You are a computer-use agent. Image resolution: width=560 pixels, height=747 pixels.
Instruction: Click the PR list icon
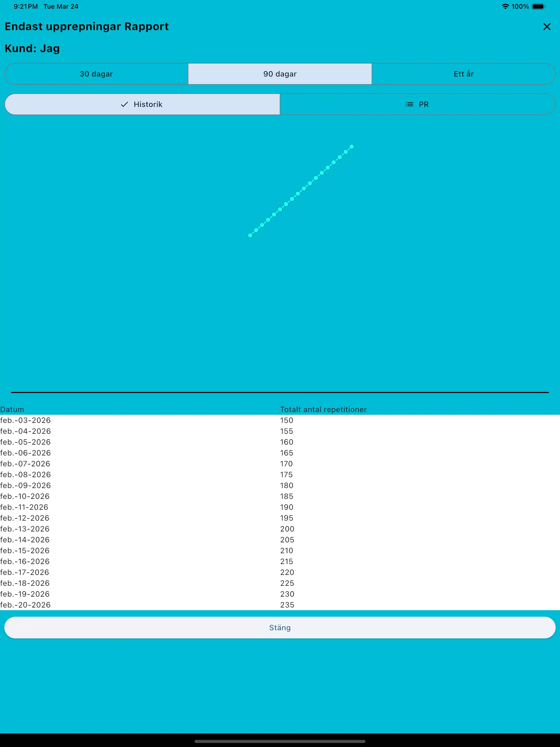409,104
